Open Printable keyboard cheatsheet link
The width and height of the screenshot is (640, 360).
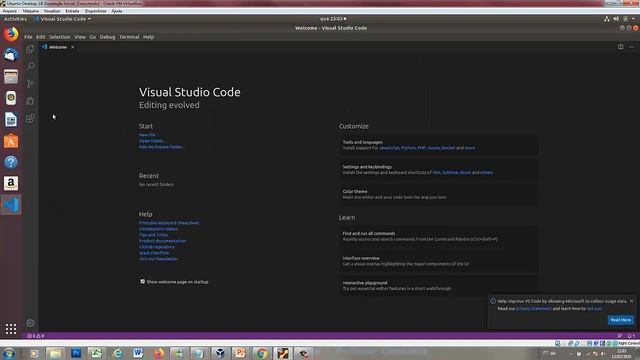coord(169,223)
